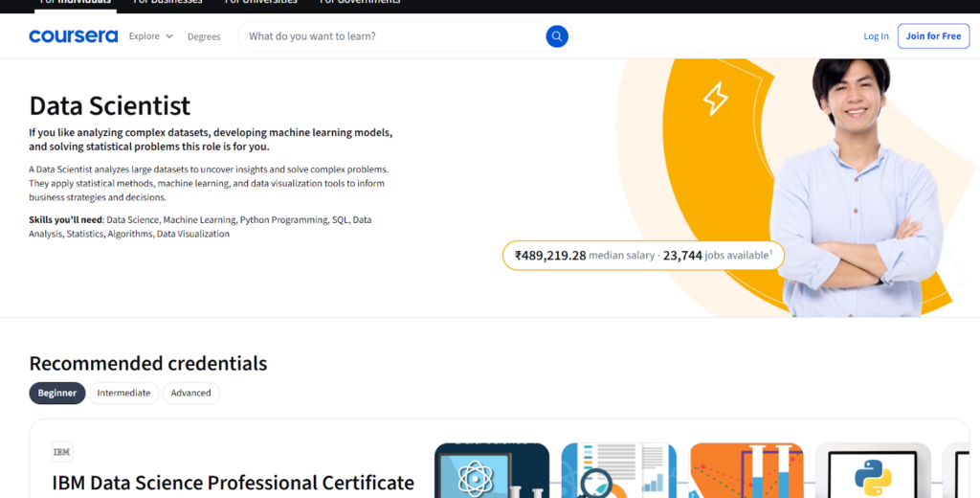Open the orange chart course thumbnail
Viewport: 980px width, 498px height.
tap(746, 470)
